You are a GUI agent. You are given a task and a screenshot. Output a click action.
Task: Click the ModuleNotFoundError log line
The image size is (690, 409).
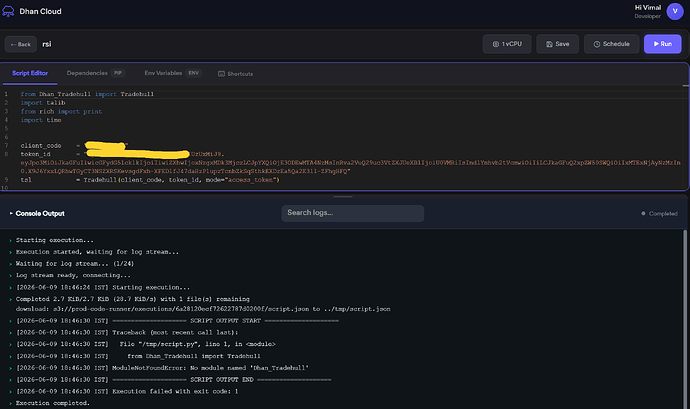click(x=162, y=368)
